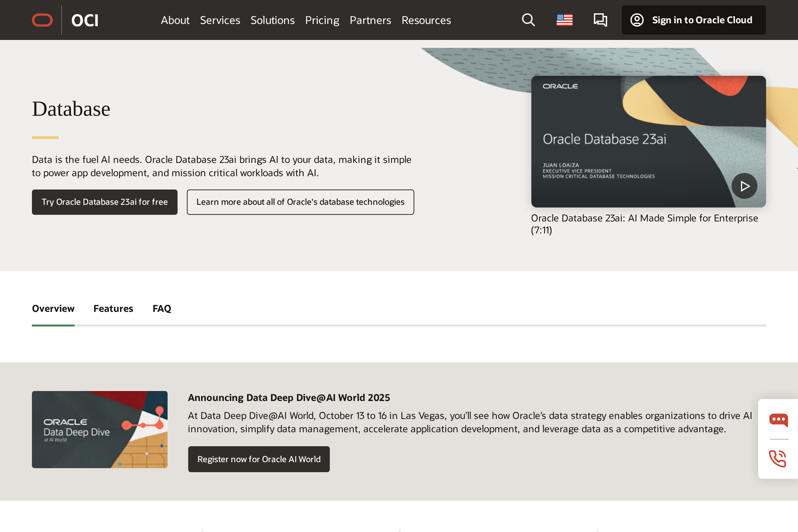Open the Services menu

pos(220,20)
